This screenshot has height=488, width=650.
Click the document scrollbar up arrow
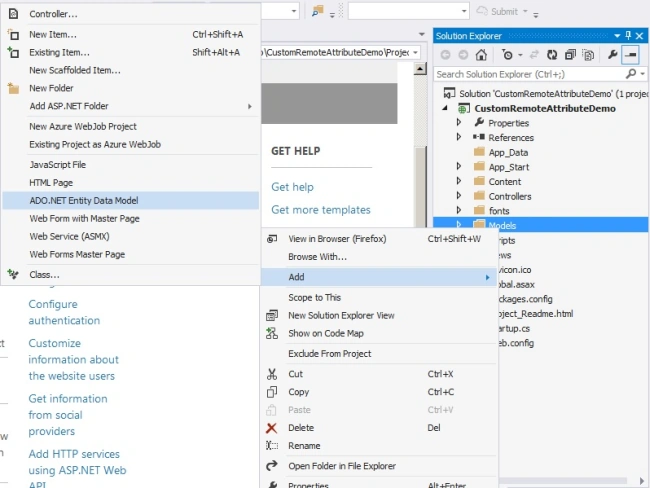click(420, 69)
